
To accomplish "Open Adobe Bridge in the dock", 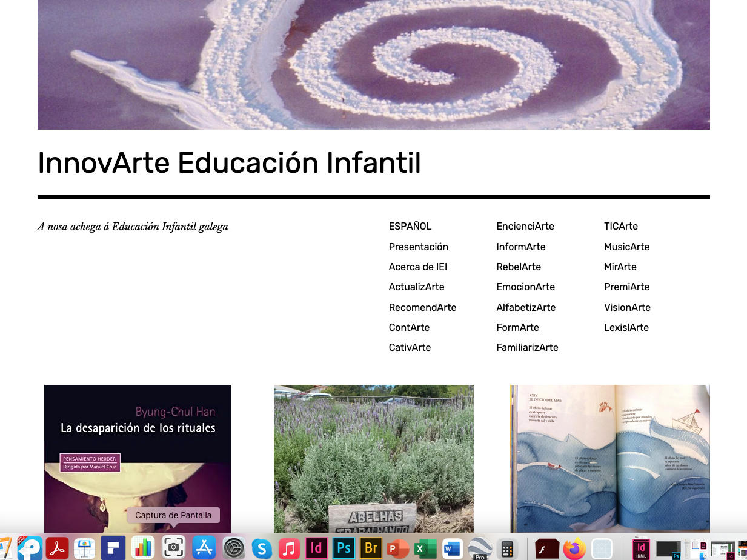I will point(371,548).
